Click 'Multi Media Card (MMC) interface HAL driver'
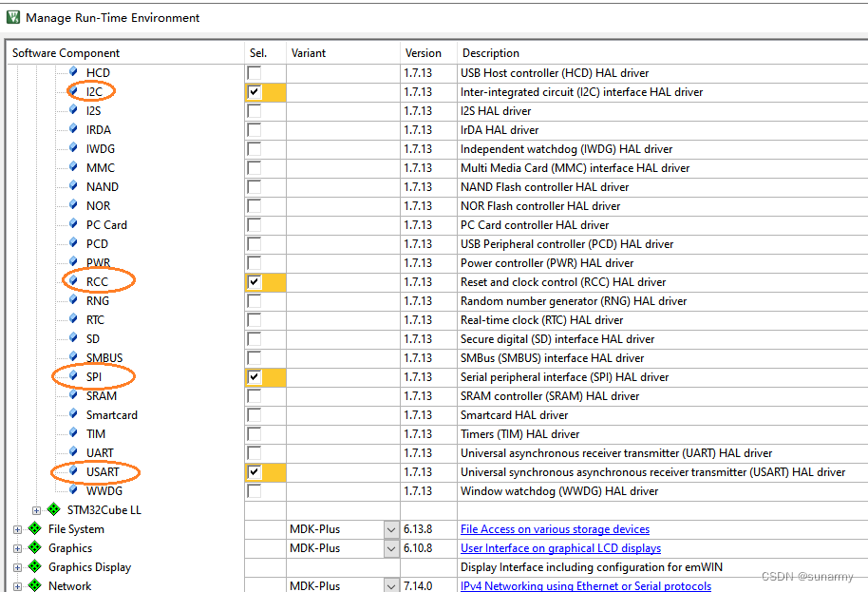868x592 pixels. (x=576, y=168)
